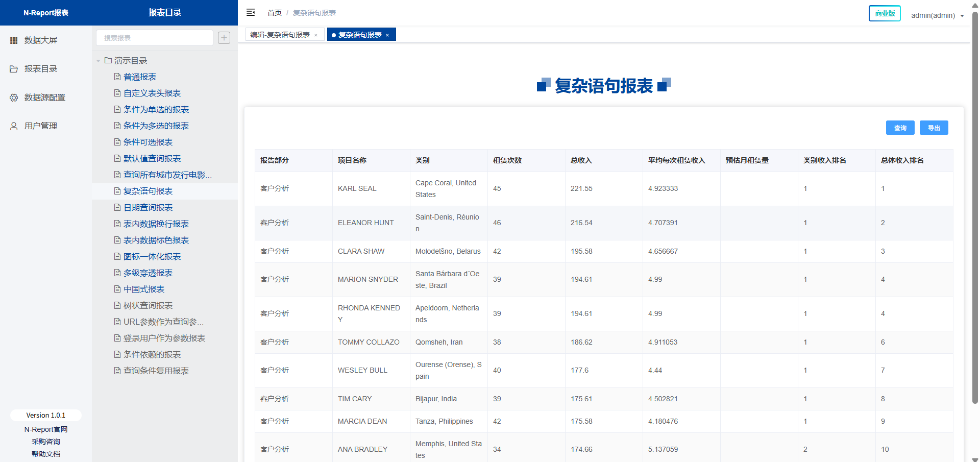The image size is (980, 462).
Task: Open 普通报表 in the report tree
Action: pos(140,77)
